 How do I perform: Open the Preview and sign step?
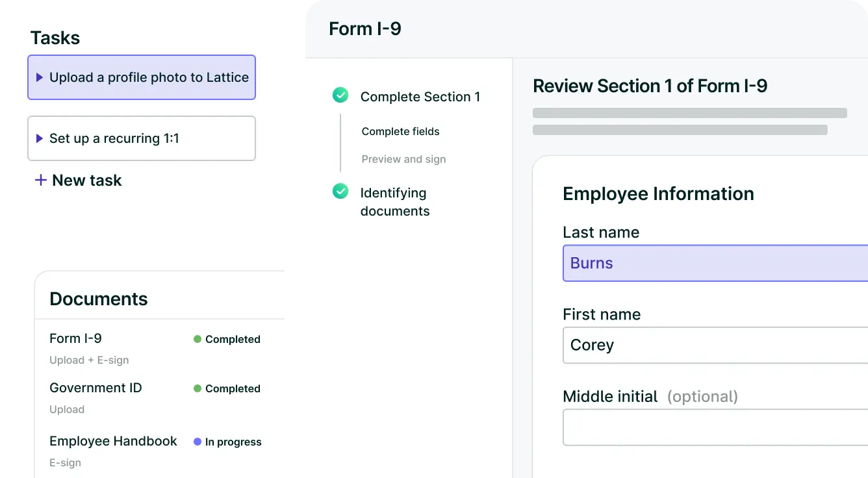click(x=403, y=160)
